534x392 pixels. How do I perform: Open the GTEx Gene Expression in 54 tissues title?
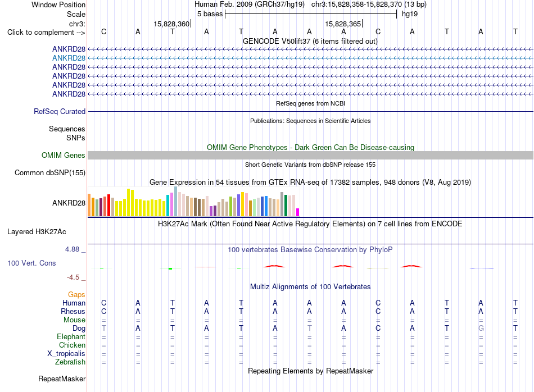(310, 183)
